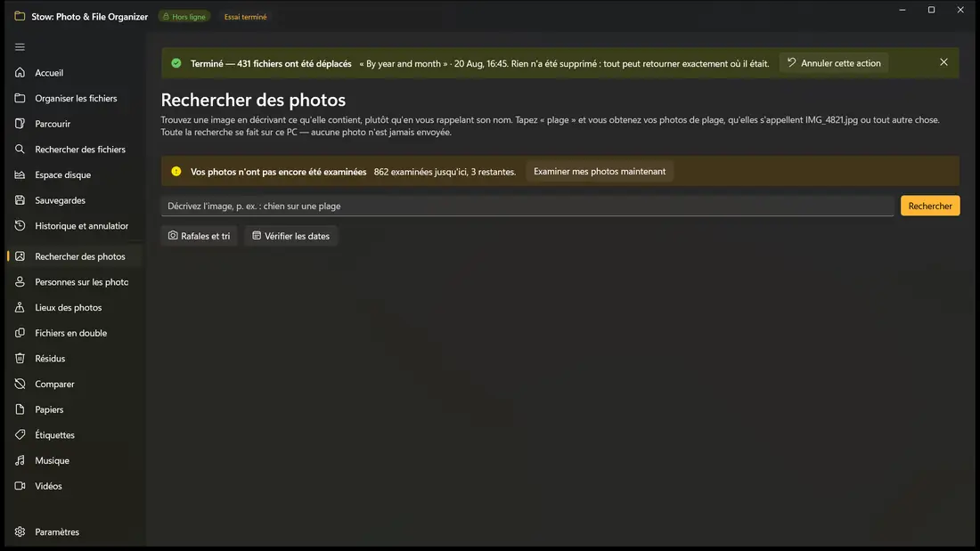
Task: Click the Espace disque chart icon
Action: coord(20,175)
